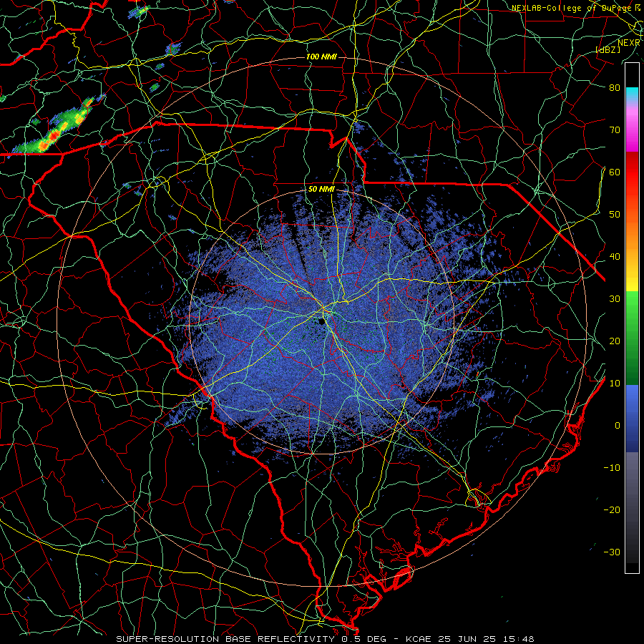
Task: Click the magenta segment of the color bar
Action: [632, 130]
